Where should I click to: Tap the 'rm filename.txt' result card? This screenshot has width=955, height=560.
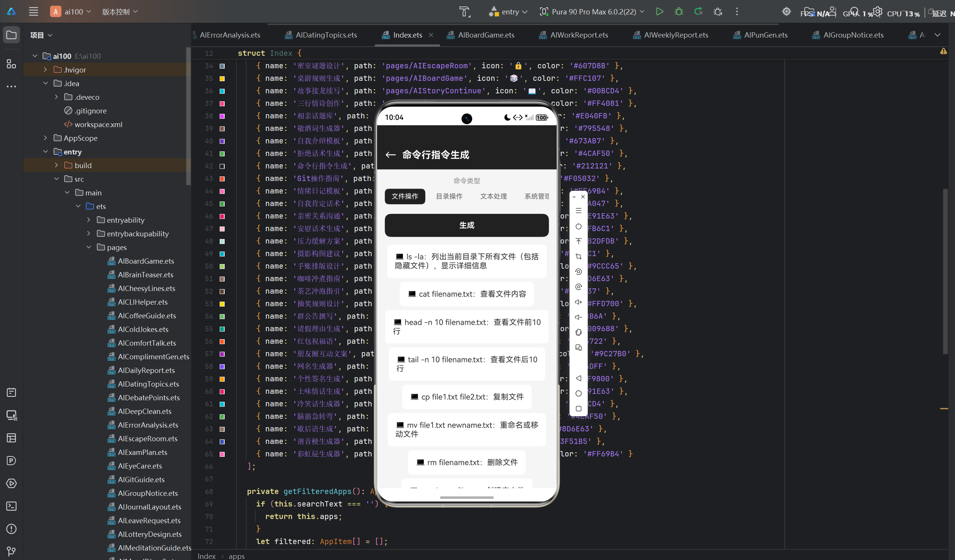(x=467, y=462)
